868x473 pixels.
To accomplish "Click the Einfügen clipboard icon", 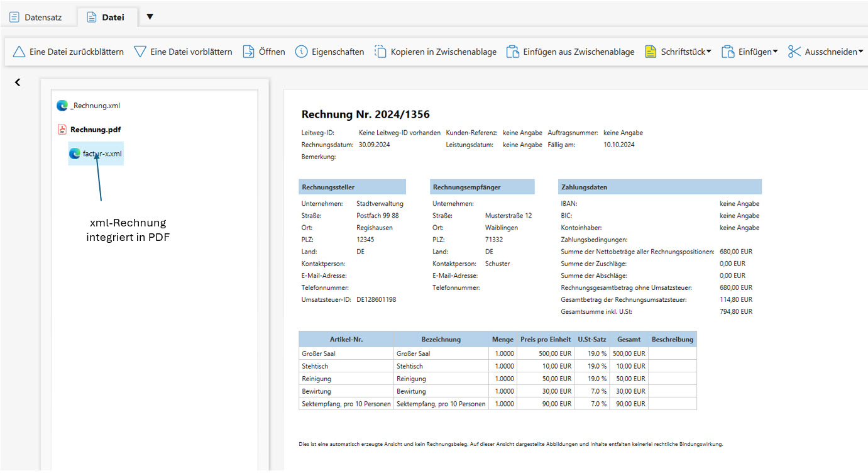I will [728, 52].
